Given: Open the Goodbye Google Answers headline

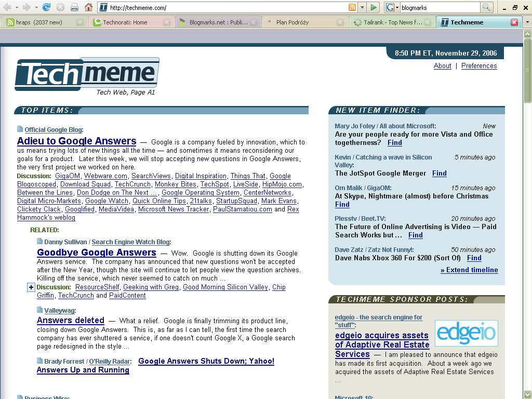Looking at the screenshot, I should coord(97,252).
